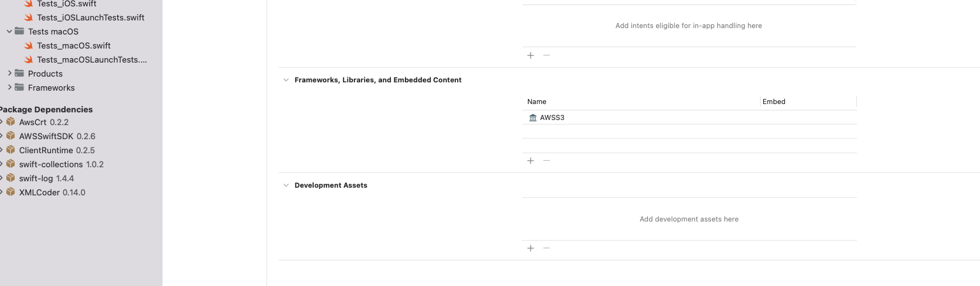The image size is (980, 286).
Task: Add a development asset with plus button
Action: [530, 248]
